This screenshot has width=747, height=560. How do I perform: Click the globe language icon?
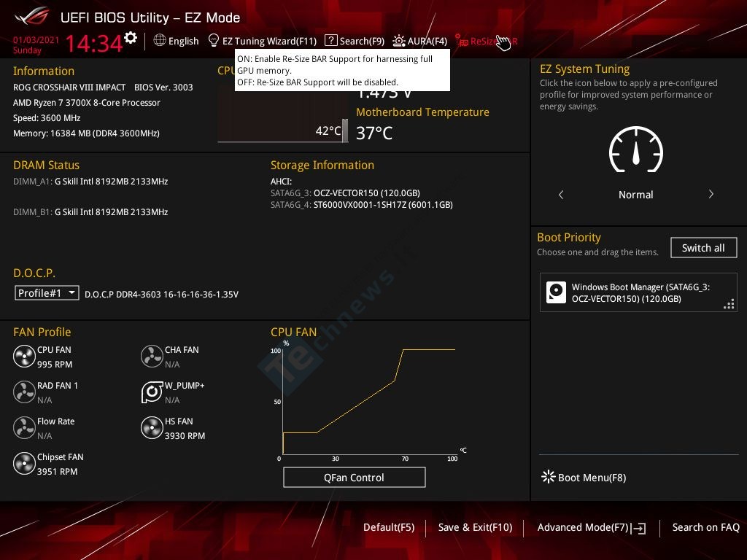coord(160,41)
